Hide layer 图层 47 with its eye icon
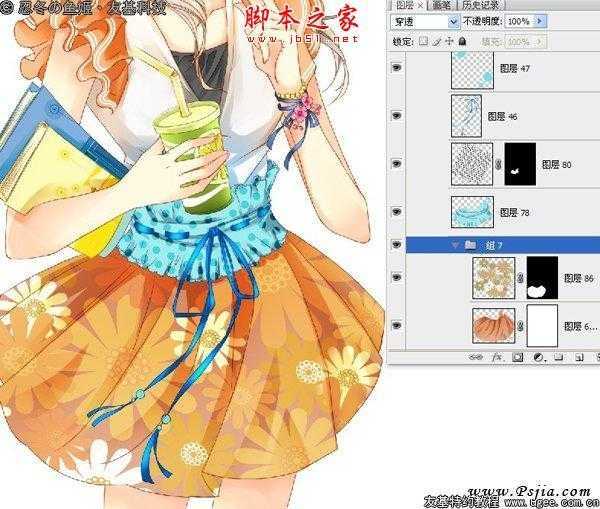This screenshot has width=600, height=509. click(398, 68)
